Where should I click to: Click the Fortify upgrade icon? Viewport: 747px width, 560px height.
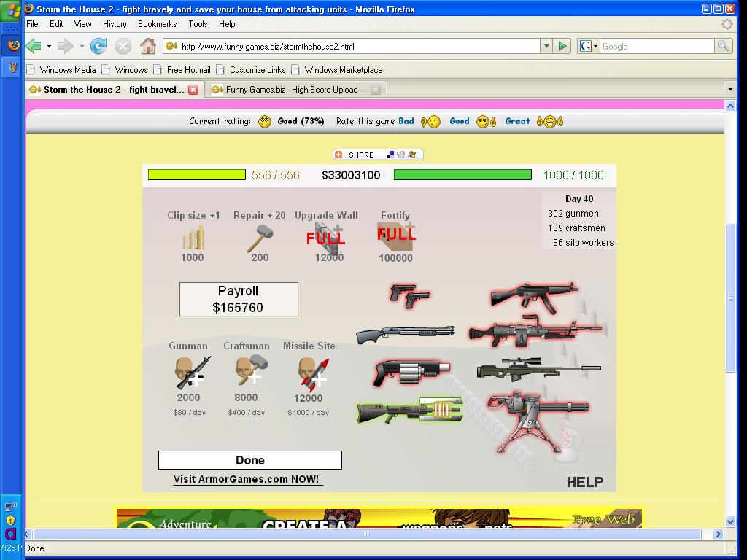pos(396,236)
